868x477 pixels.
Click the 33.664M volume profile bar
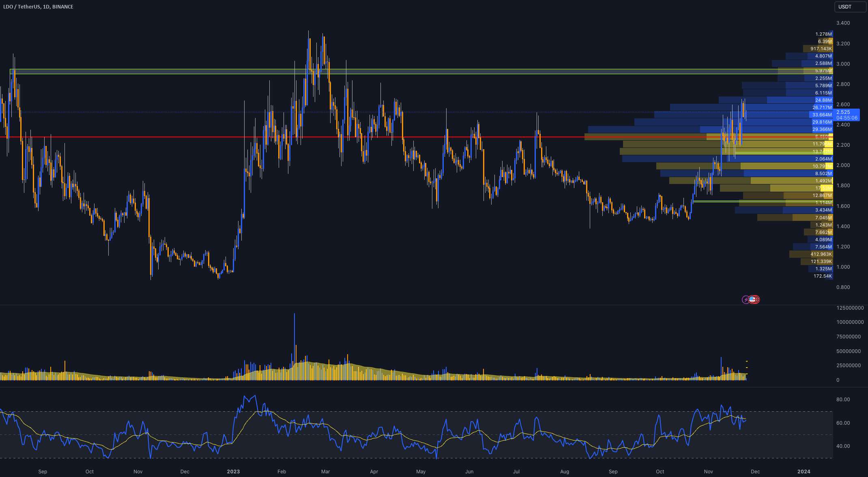click(743, 115)
